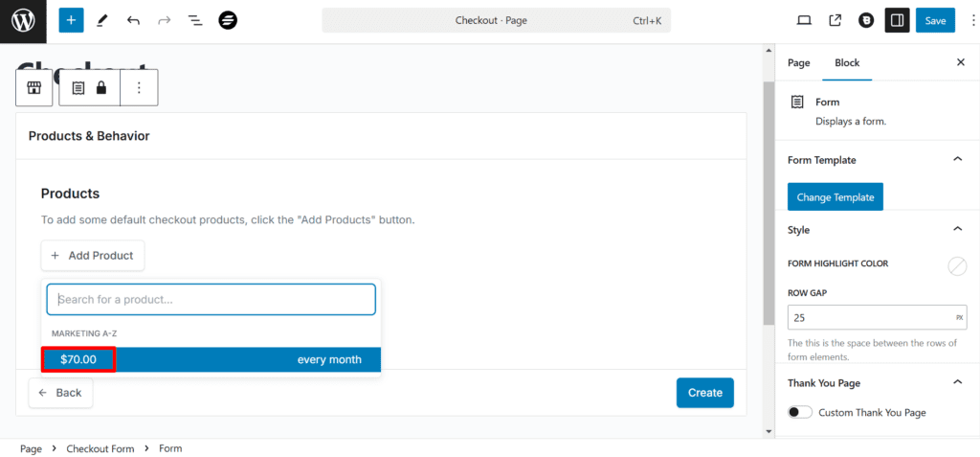Click the device preview laptop icon
This screenshot has height=457, width=980.
(x=804, y=20)
